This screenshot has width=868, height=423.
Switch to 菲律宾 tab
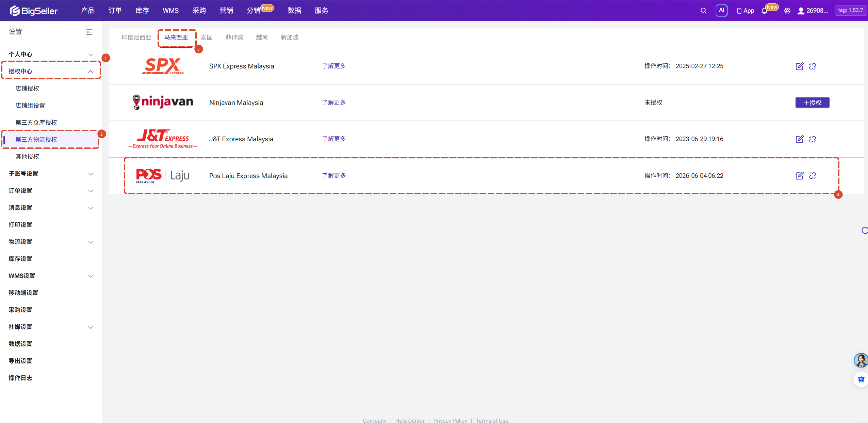coord(234,37)
